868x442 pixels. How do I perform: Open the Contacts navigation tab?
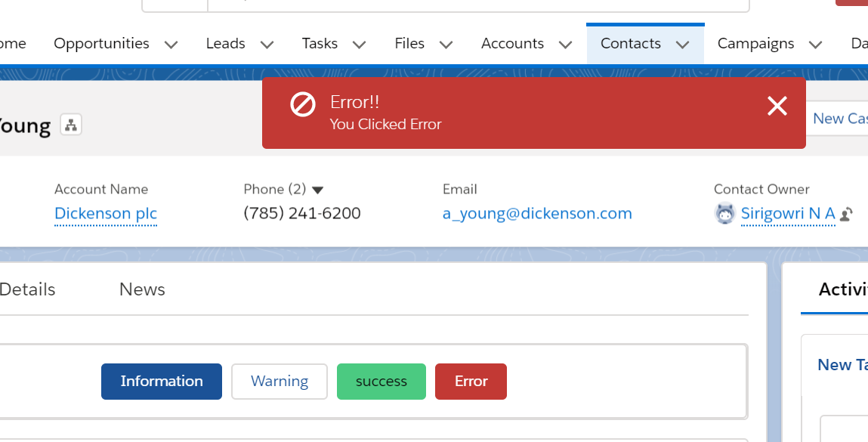coord(631,43)
